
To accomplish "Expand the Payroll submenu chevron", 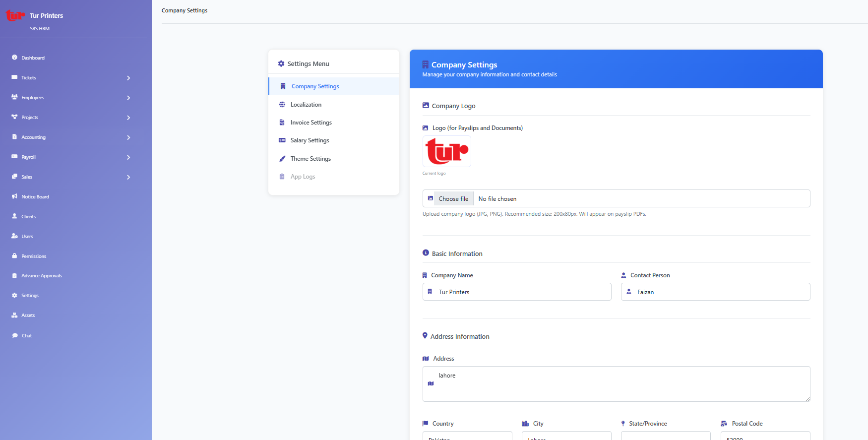I will point(128,157).
